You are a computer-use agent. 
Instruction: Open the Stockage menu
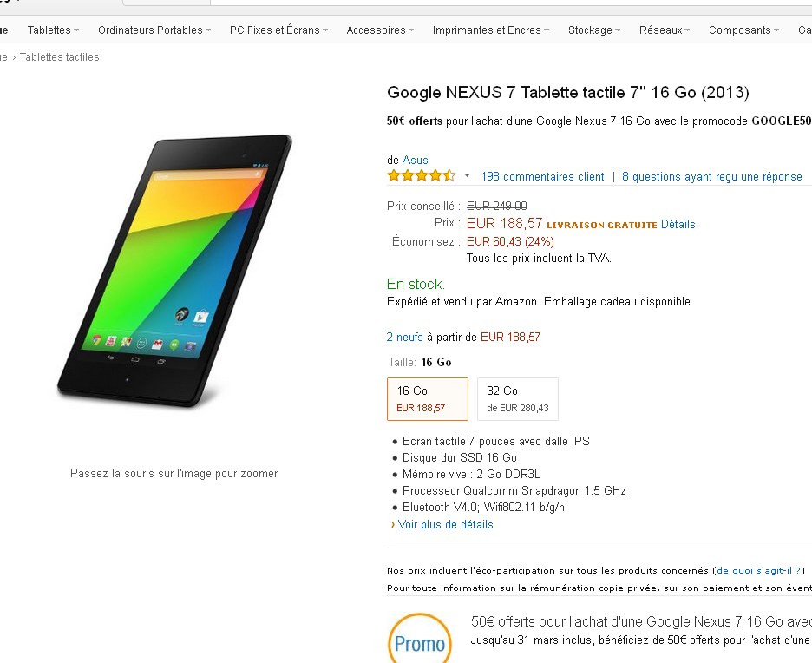click(594, 30)
